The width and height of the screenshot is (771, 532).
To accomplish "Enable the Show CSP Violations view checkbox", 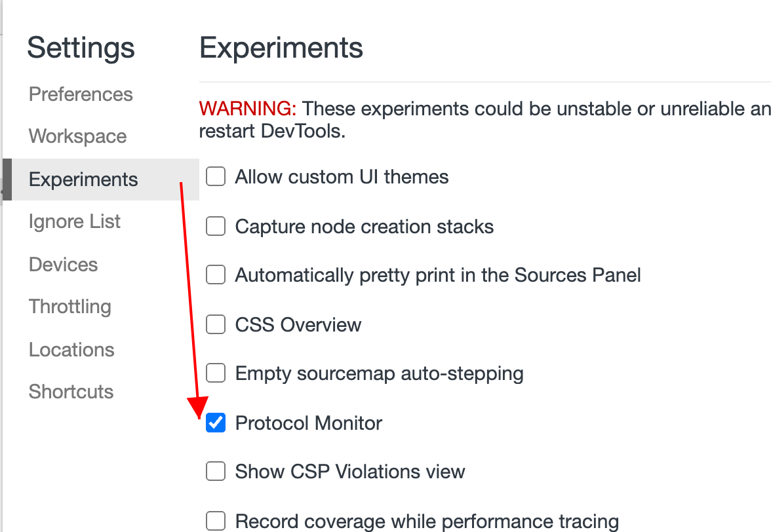I will 216,472.
